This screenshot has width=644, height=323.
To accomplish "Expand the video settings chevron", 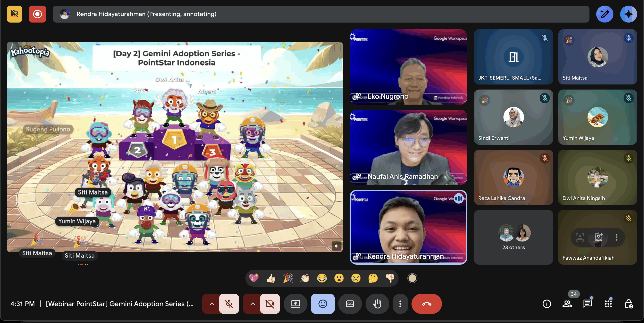I will 252,304.
